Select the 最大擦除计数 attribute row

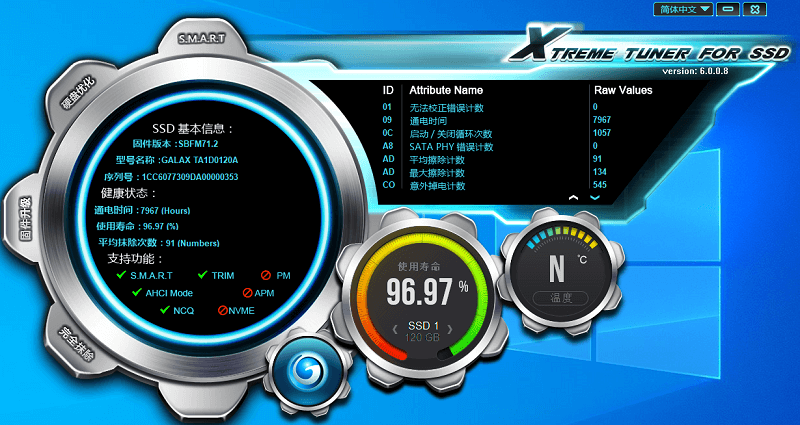tap(497, 173)
